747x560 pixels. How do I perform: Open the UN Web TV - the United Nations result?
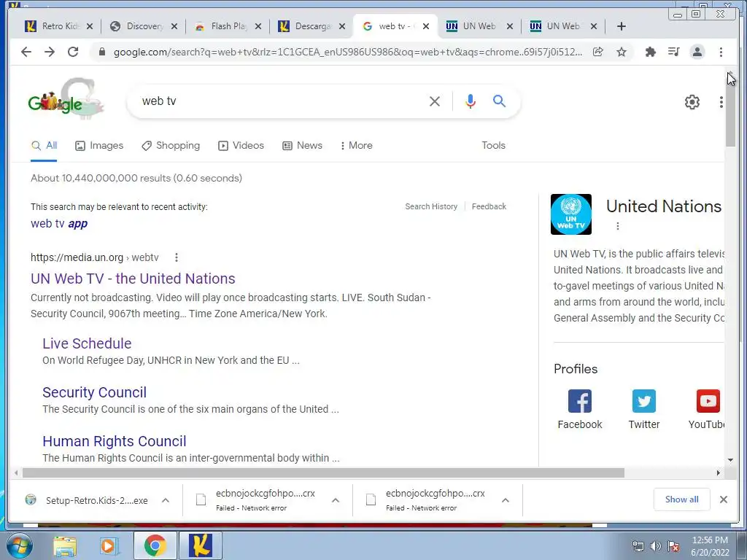(x=133, y=279)
